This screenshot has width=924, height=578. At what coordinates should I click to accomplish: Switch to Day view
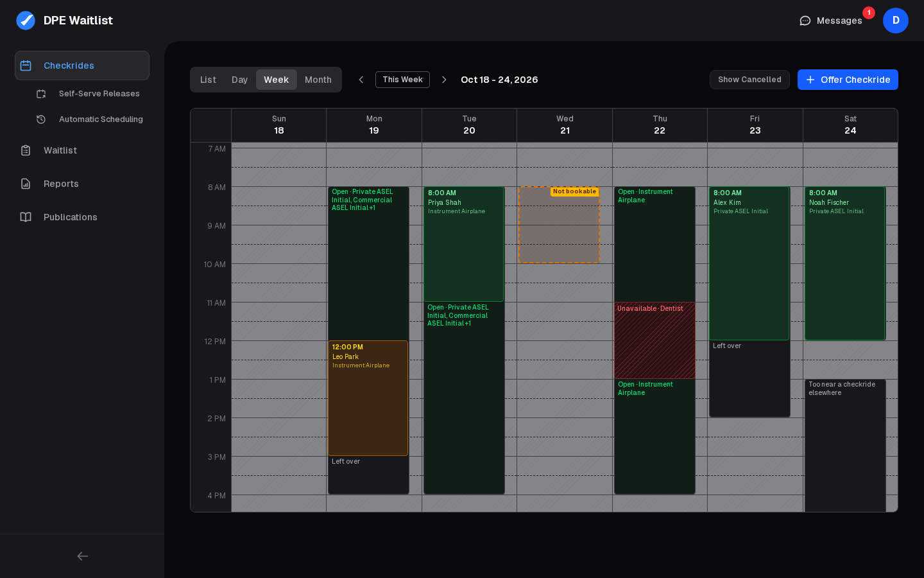pos(239,80)
